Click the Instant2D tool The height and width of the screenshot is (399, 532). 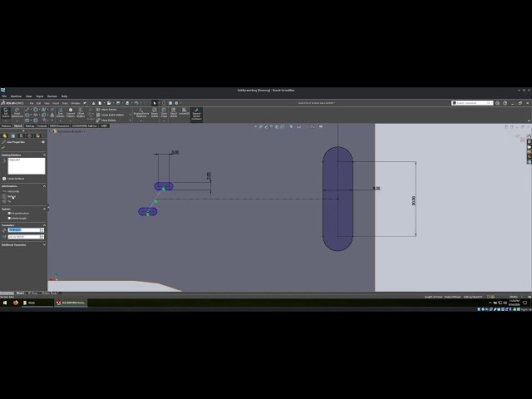tap(184, 111)
